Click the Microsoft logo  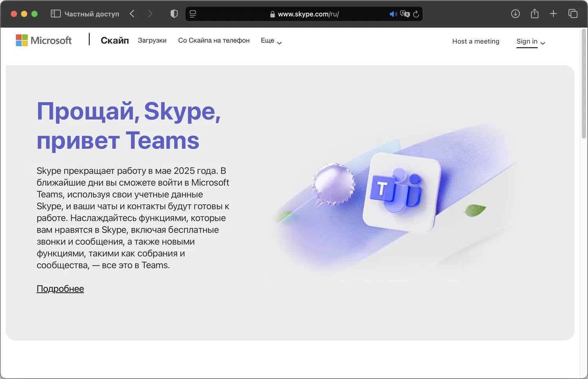point(44,40)
